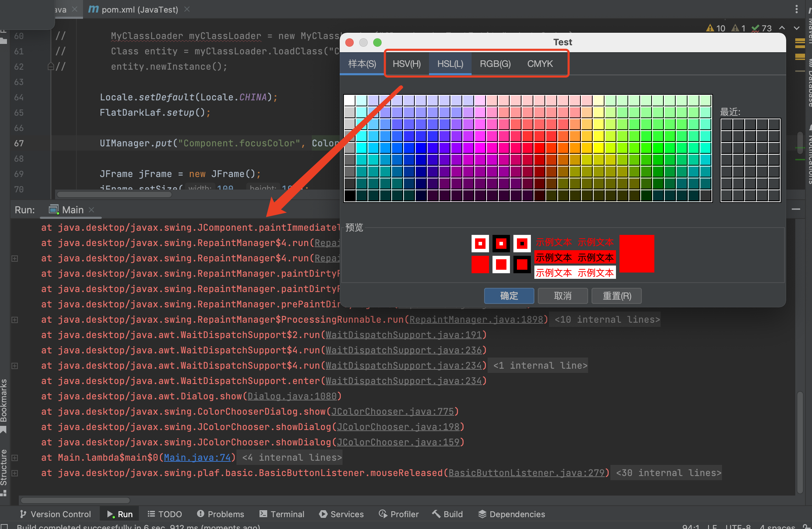Pick a bright red swatch from the color palette

click(540, 148)
